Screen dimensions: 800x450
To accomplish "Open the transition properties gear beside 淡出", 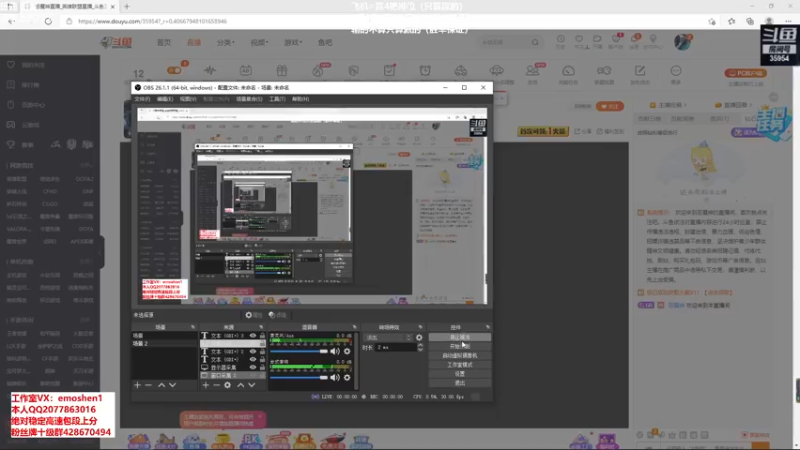I will tap(419, 337).
